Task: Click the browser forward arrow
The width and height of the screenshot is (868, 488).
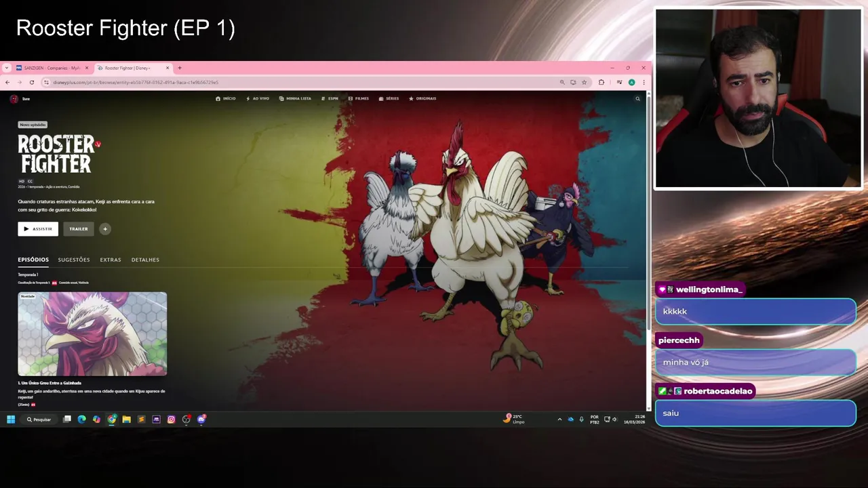Action: (20, 82)
